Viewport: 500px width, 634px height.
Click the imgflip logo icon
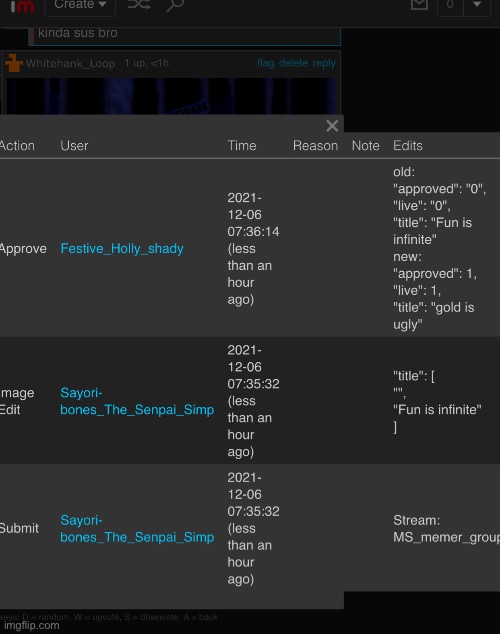pyautogui.click(x=22, y=6)
